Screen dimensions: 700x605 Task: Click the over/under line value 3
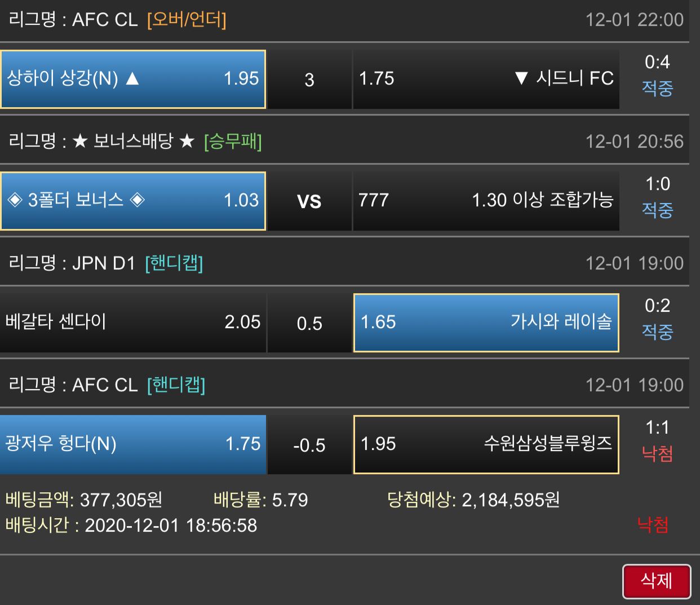[309, 80]
